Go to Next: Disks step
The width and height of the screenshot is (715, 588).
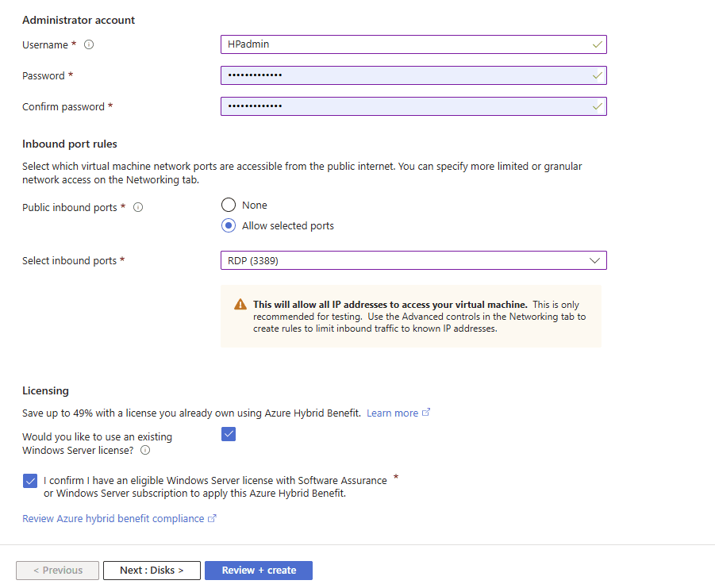152,571
